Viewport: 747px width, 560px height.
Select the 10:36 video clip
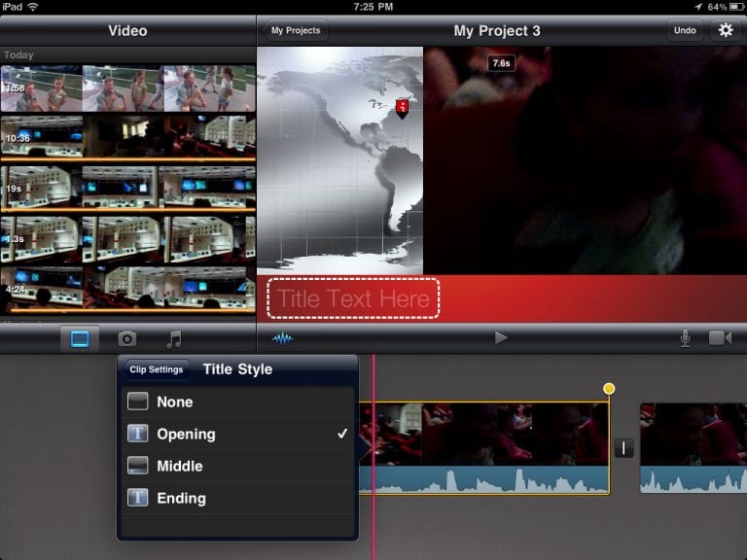pos(127,137)
